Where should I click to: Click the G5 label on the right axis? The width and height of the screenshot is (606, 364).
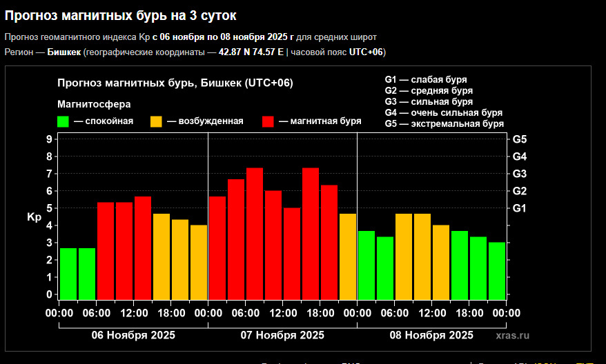point(520,139)
